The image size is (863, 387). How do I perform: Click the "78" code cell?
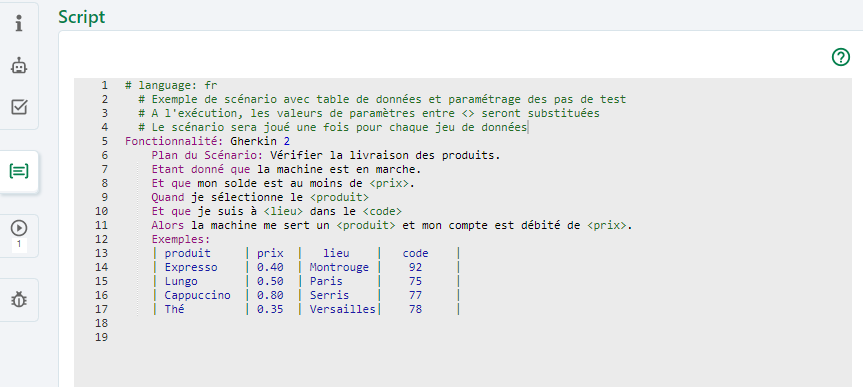point(416,309)
